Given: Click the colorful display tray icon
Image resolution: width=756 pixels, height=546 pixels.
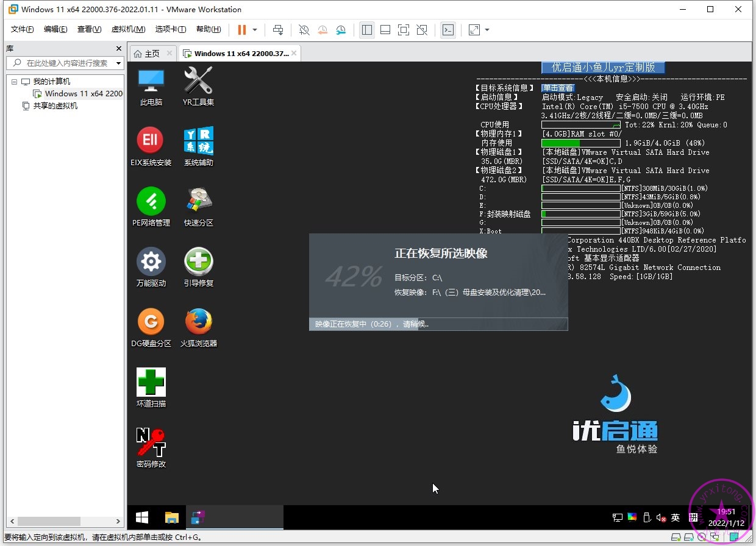Looking at the screenshot, I should (632, 517).
